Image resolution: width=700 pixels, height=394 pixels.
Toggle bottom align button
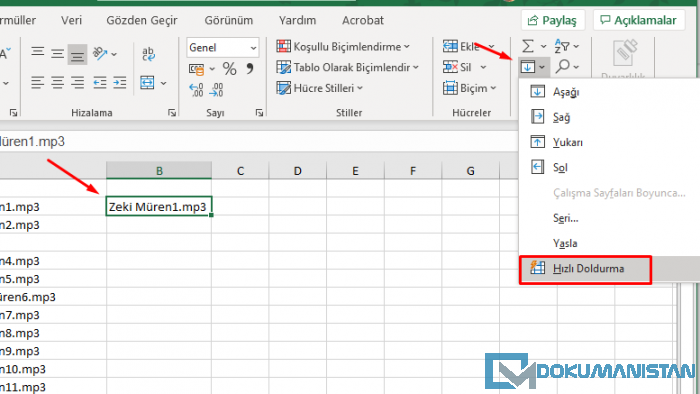[x=77, y=54]
